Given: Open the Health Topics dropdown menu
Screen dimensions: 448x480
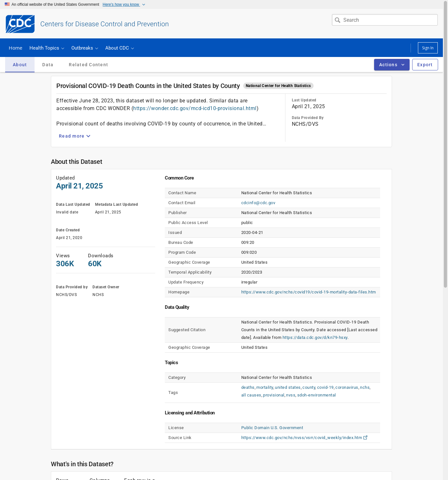Looking at the screenshot, I should [x=47, y=48].
